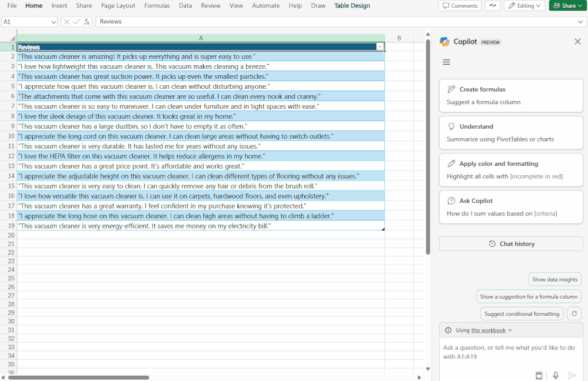588x381 pixels.
Task: Open the File menu
Action: pyautogui.click(x=12, y=6)
